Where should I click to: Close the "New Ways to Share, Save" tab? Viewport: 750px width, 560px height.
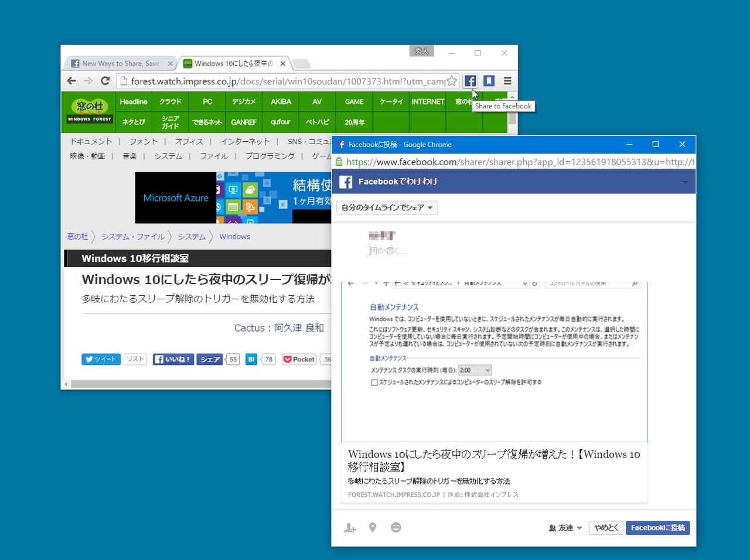(170, 63)
